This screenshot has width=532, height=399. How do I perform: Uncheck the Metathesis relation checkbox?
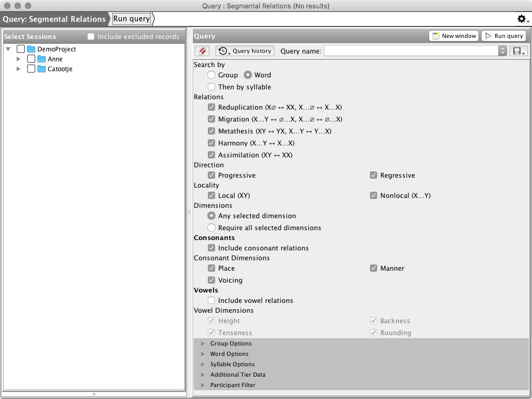coord(211,131)
